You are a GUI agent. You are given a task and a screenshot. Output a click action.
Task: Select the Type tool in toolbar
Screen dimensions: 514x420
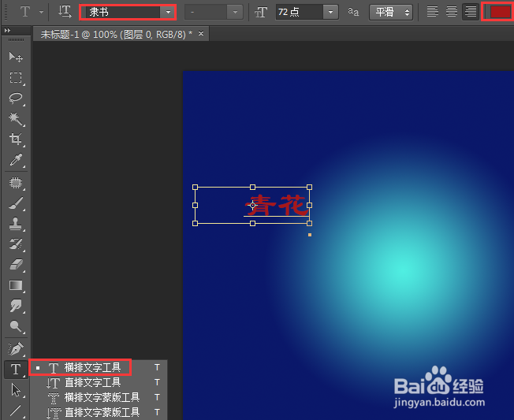[16, 370]
